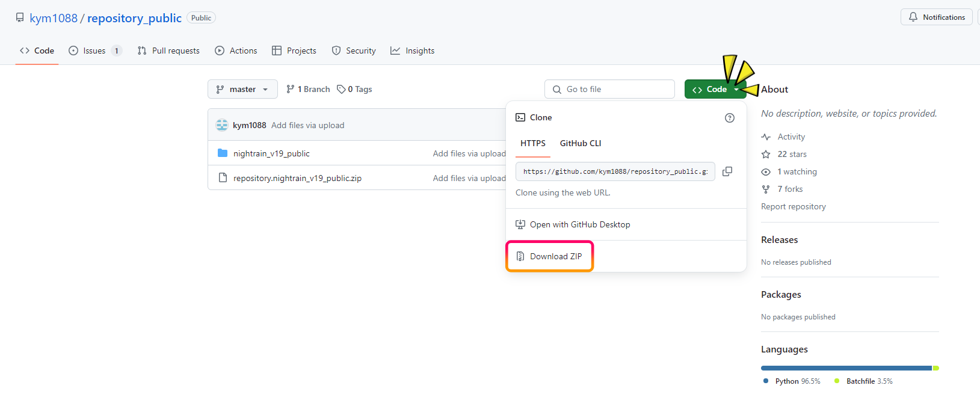980x406 pixels.
Task: Open the Activity link
Action: 791,137
